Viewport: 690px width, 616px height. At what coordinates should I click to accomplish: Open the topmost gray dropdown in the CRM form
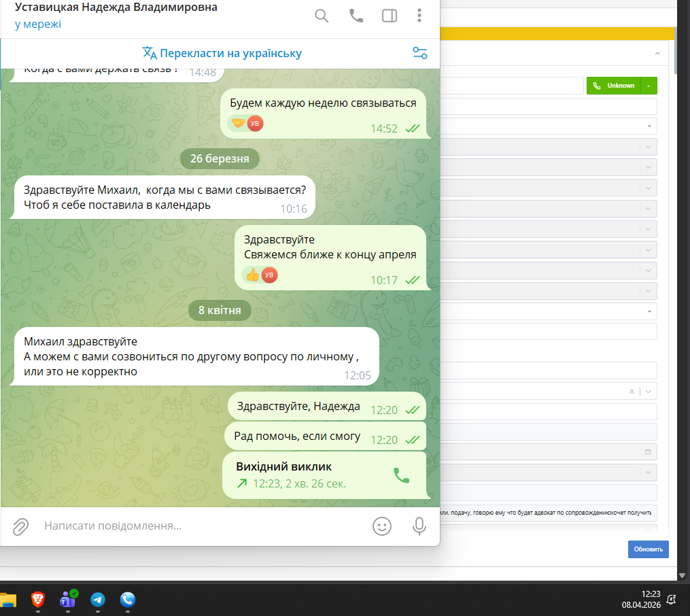pos(549,147)
